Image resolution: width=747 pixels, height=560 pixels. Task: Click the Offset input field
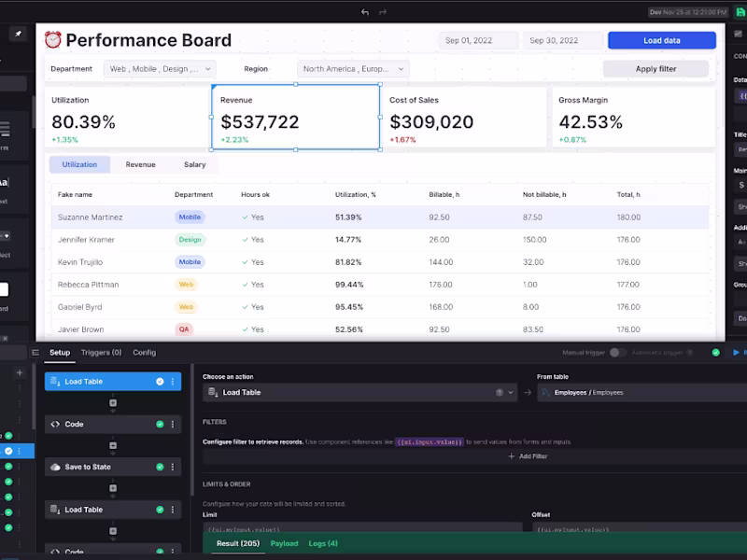640,528
